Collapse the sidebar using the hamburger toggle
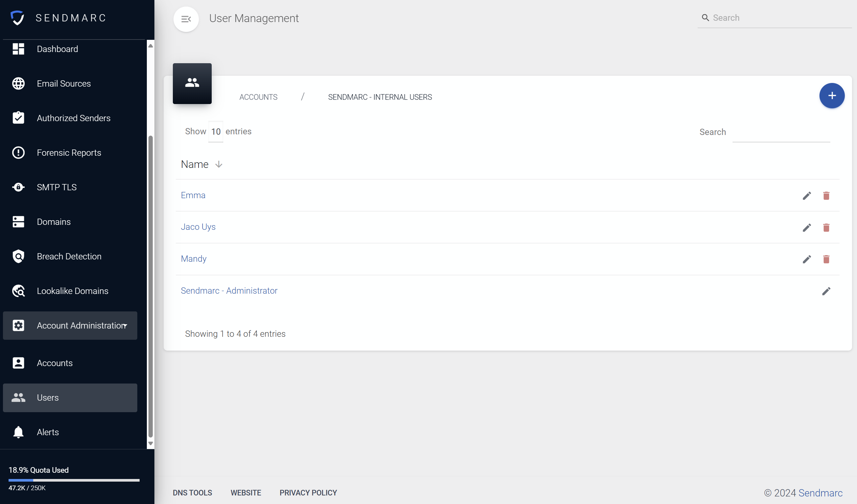The height and width of the screenshot is (504, 857). coord(186,19)
